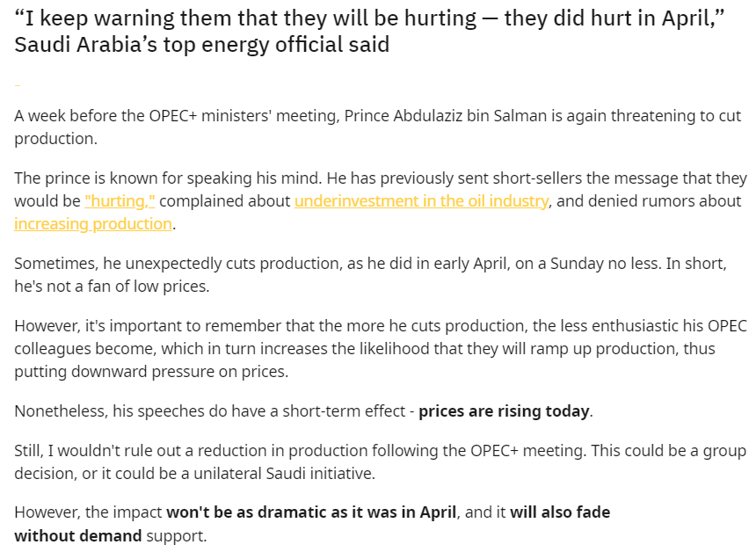Open the increasing production link
Image resolution: width=756 pixels, height=552 pixels.
click(x=93, y=223)
